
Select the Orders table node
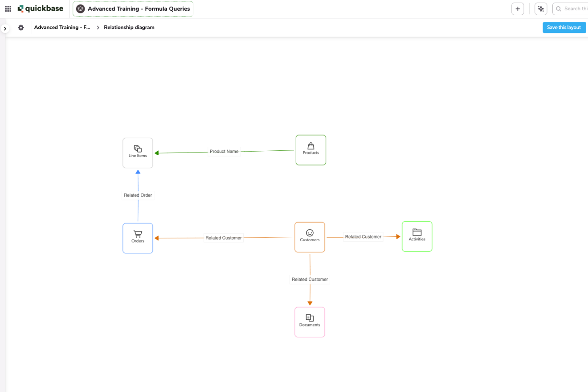tap(138, 238)
